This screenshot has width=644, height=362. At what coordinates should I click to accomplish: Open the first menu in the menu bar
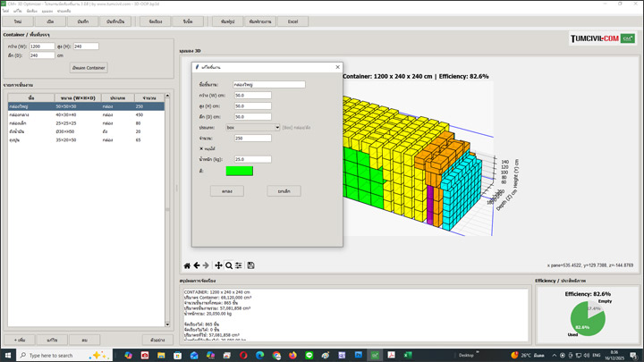click(x=5, y=11)
